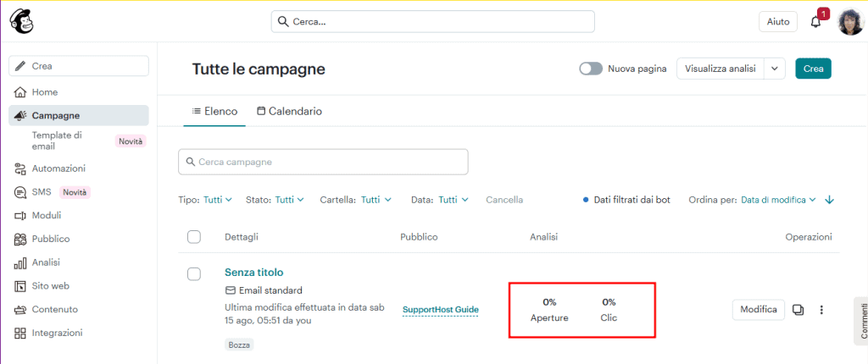
Task: Click the Contenuto icon in sidebar
Action: tap(20, 310)
